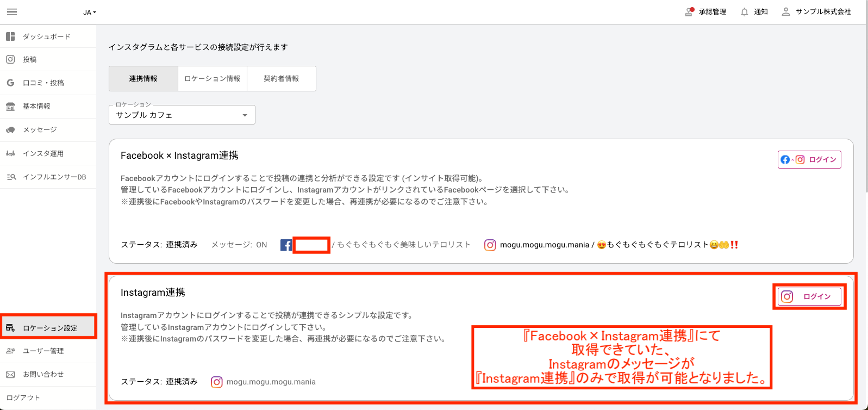Click the 基本情報 store icon

(x=10, y=107)
